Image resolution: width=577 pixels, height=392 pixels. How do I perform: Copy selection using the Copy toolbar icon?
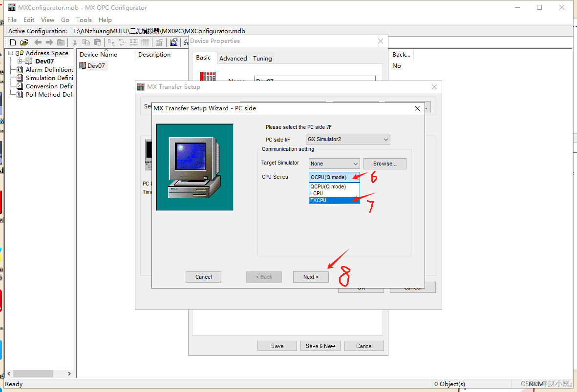click(x=86, y=42)
